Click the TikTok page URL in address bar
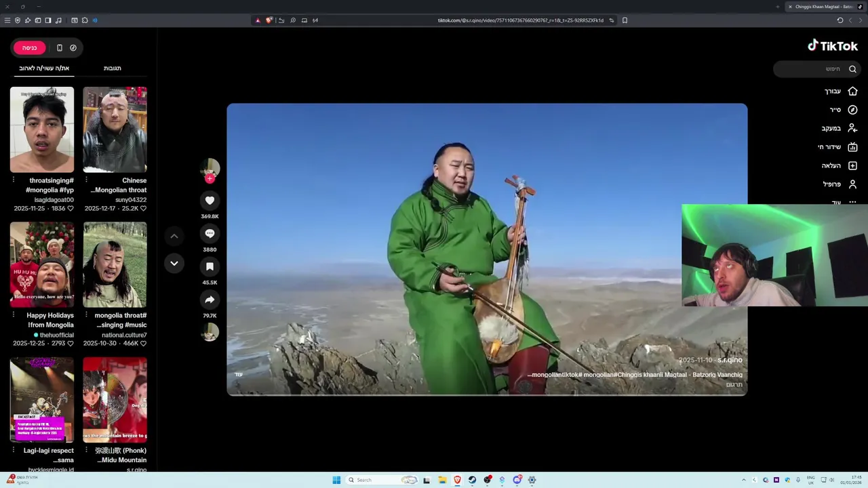This screenshot has height=488, width=868. [x=521, y=20]
